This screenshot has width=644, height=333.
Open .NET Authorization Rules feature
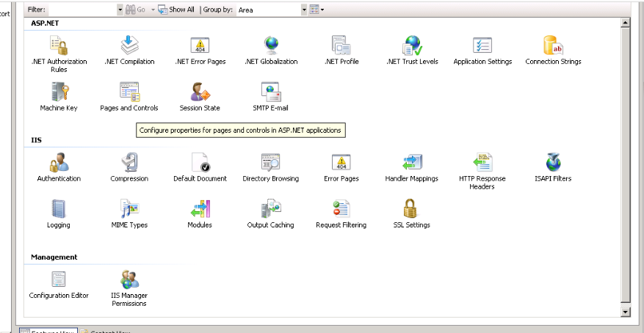(59, 54)
